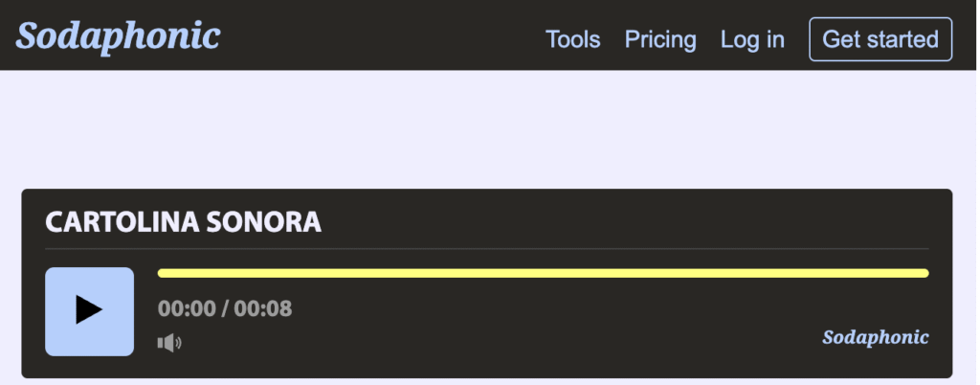980x385 pixels.
Task: Click the thin divider line under the track title
Action: (487, 249)
